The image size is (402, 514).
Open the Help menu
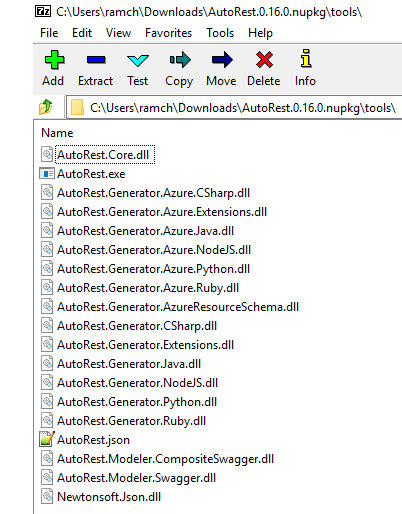[x=260, y=33]
